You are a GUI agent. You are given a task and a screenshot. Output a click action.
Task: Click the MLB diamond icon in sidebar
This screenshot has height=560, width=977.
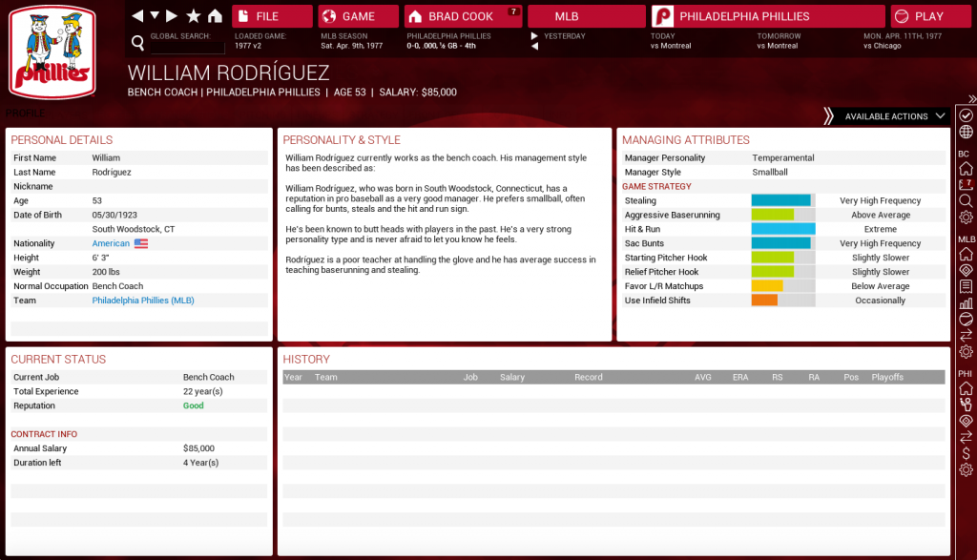pyautogui.click(x=966, y=270)
